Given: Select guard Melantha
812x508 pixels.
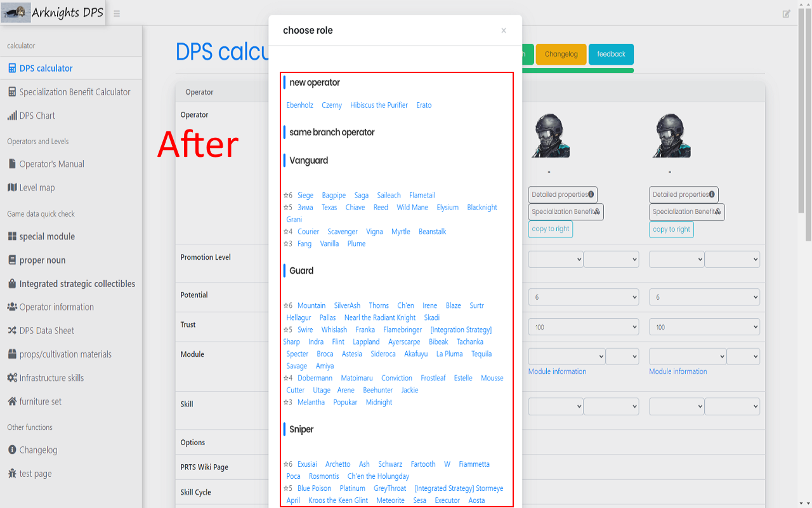Looking at the screenshot, I should tap(311, 402).
